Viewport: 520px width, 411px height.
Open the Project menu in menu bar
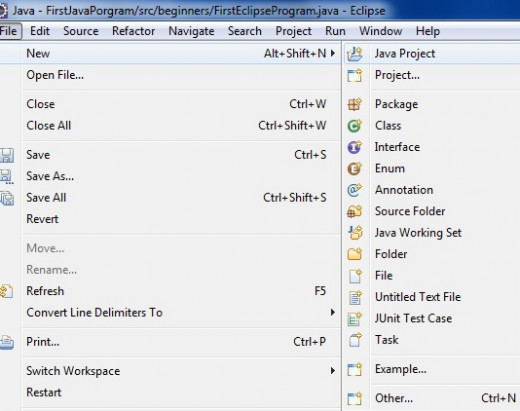coord(293,31)
